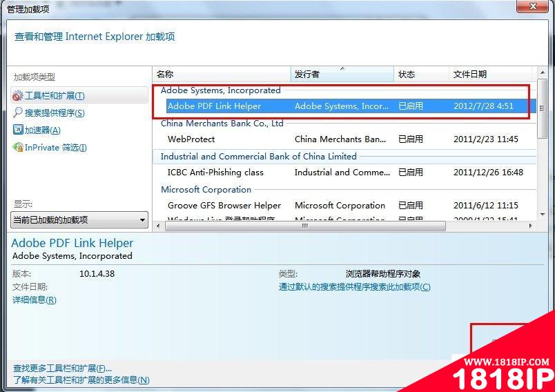555x392 pixels.
Task: Sort by 发行者 column header
Action: 342,75
